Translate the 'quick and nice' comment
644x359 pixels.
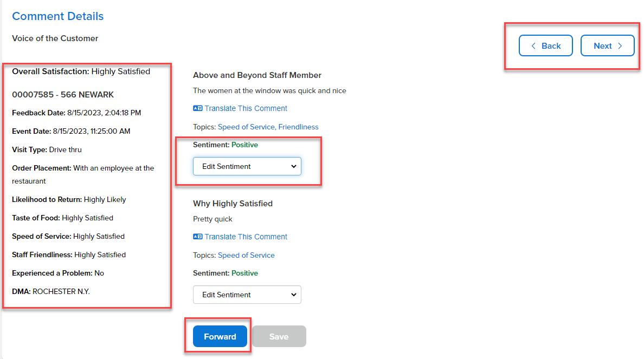pos(246,108)
